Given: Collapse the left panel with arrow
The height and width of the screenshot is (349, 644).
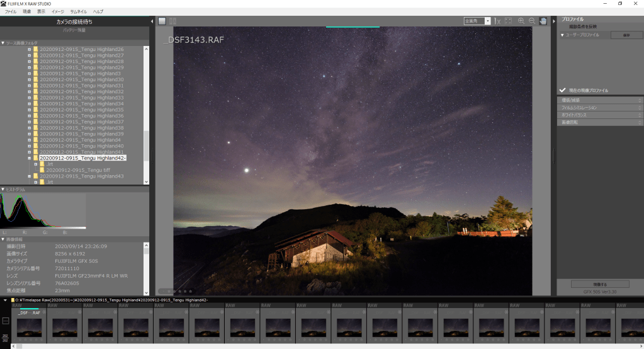Looking at the screenshot, I should 152,21.
